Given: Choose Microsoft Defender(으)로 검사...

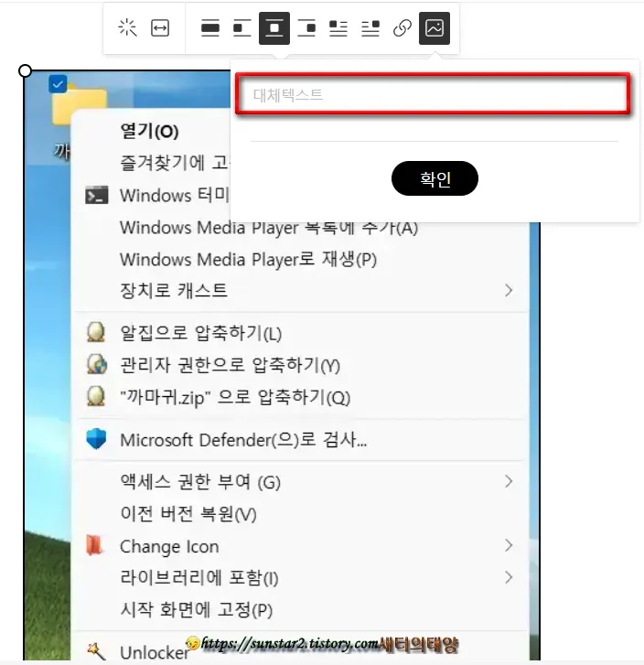Looking at the screenshot, I should pos(243,440).
